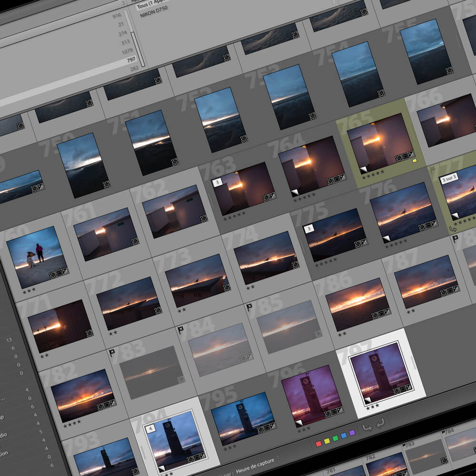The height and width of the screenshot is (476, 476).
Task: Click the crop badge on photo 786
Action: point(381,313)
